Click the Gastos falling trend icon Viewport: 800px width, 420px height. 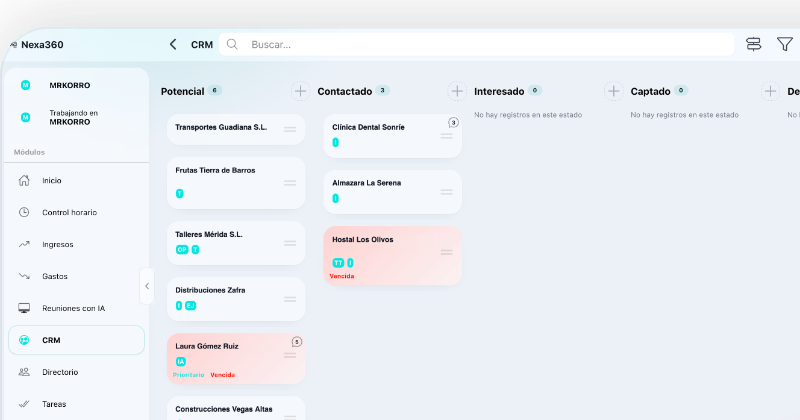(x=24, y=276)
